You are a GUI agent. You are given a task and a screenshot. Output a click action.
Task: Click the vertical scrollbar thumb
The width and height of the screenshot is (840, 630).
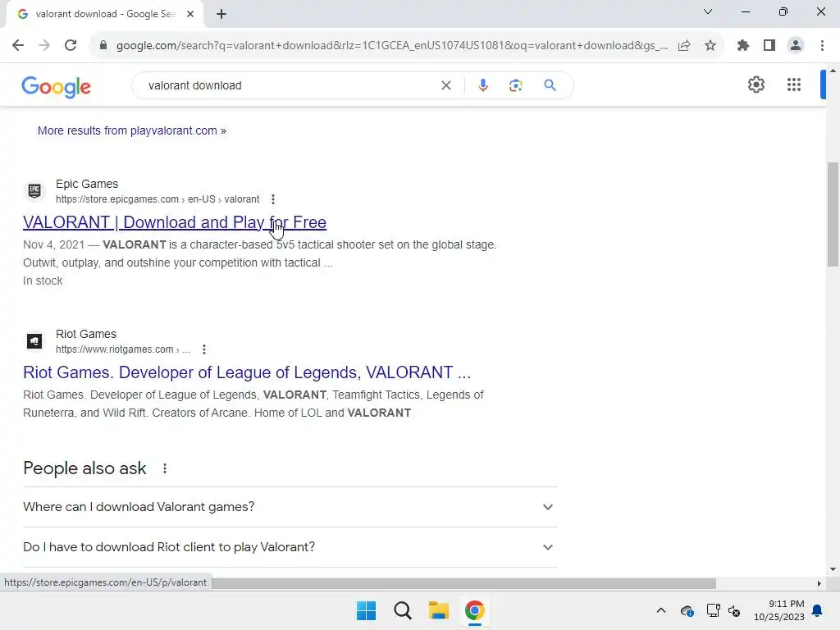[x=833, y=214]
